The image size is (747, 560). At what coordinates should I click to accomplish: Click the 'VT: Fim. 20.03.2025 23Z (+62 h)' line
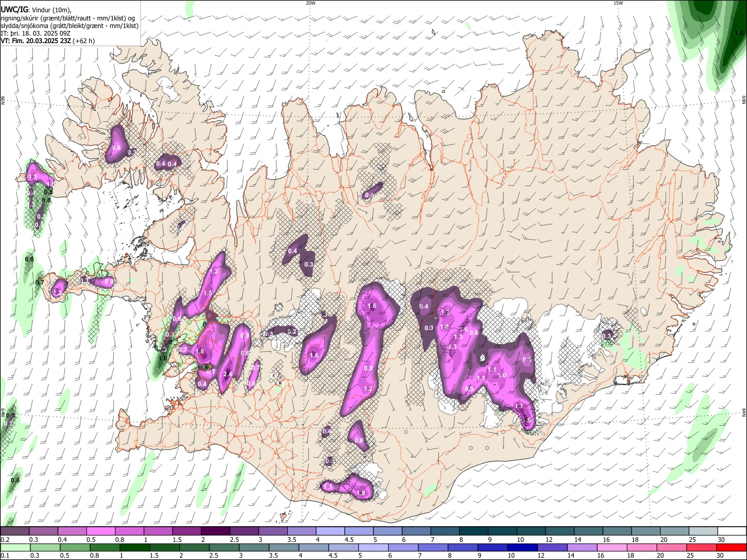click(48, 41)
